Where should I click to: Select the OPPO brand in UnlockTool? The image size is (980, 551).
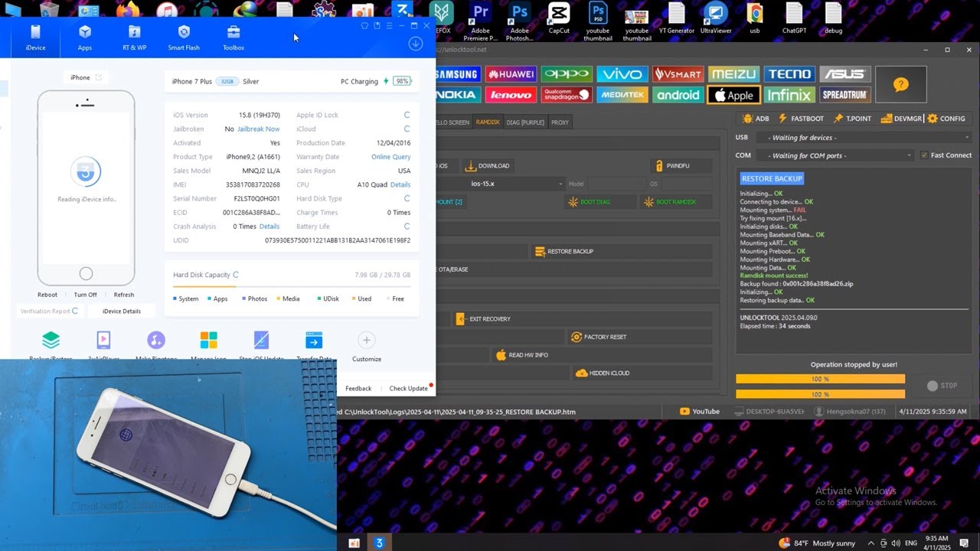(x=567, y=74)
